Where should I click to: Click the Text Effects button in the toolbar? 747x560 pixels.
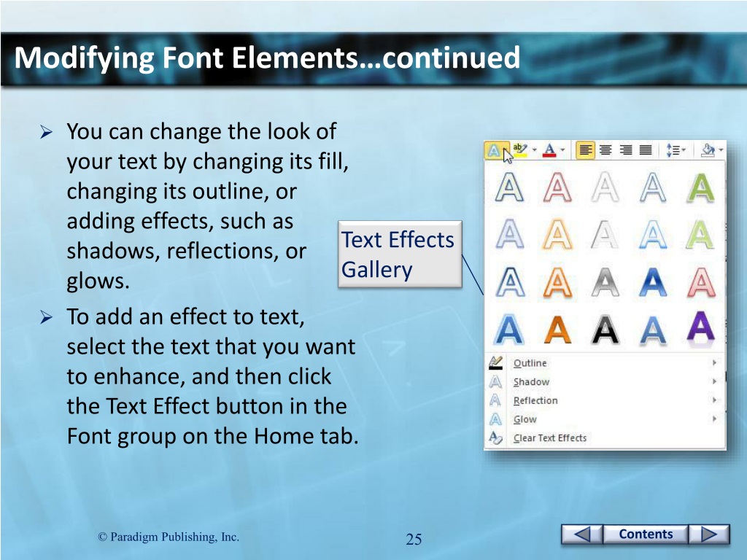(497, 151)
